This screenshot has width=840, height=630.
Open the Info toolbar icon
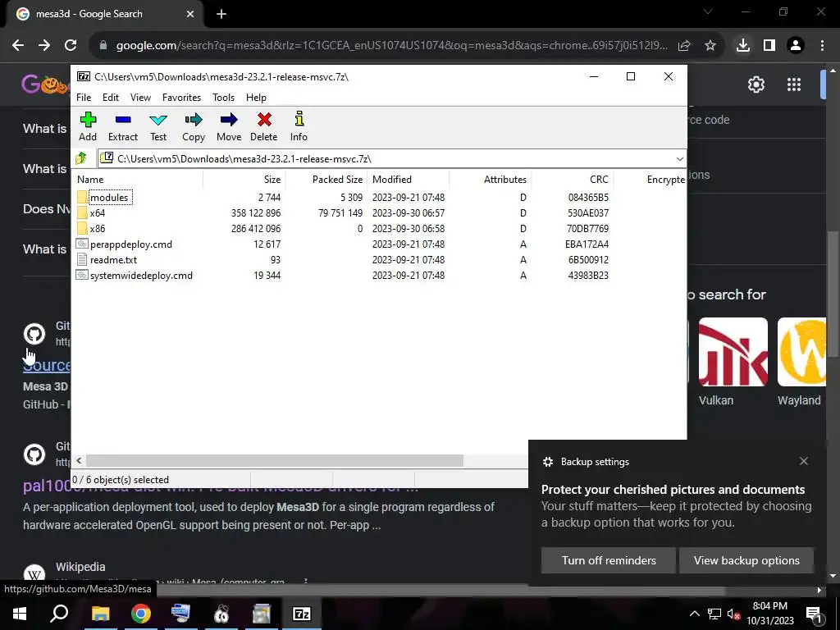(299, 126)
